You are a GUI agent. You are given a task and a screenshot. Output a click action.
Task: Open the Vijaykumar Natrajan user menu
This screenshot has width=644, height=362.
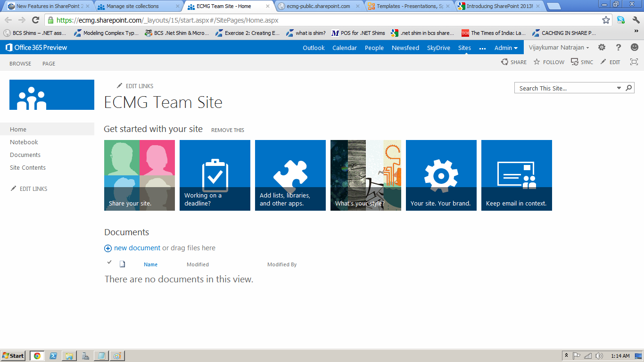[x=559, y=48]
